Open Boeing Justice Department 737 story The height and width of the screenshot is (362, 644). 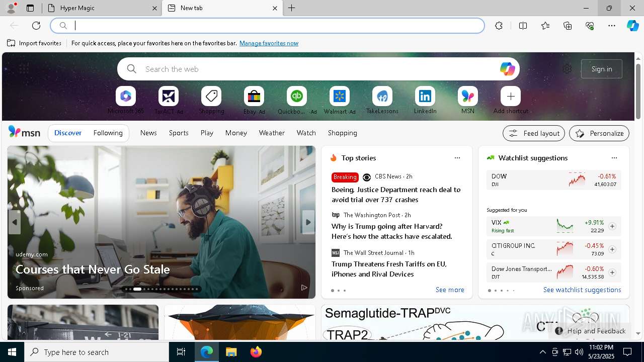pyautogui.click(x=396, y=195)
